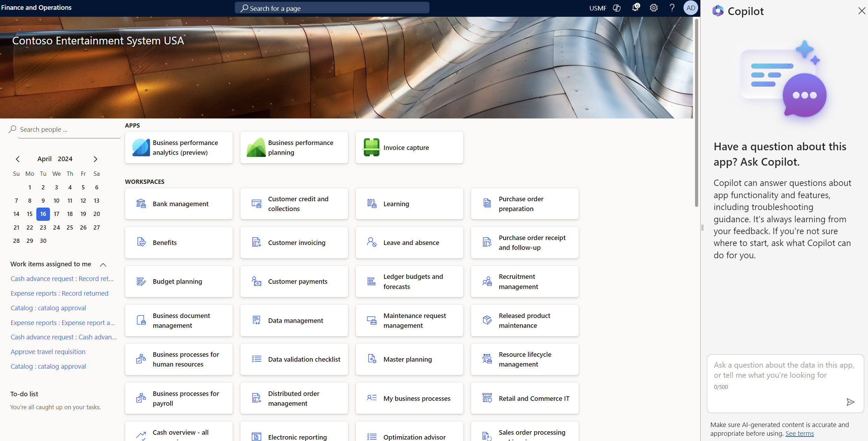Open Budget planning workspace tile
The image size is (868, 441).
click(179, 281)
